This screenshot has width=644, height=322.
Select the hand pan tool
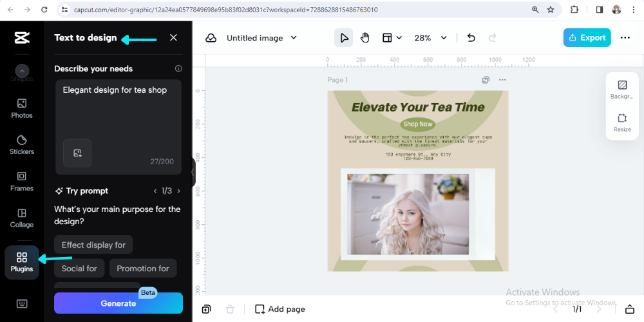tap(365, 38)
